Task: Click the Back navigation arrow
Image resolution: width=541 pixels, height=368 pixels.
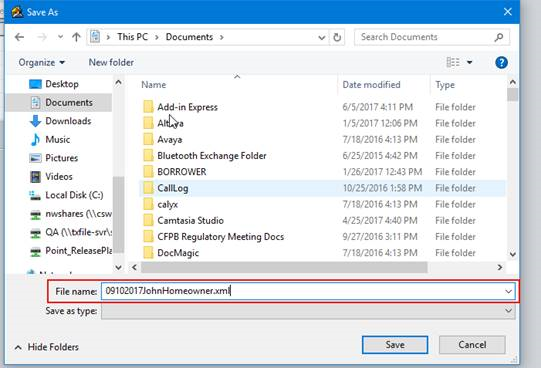Action: click(19, 37)
